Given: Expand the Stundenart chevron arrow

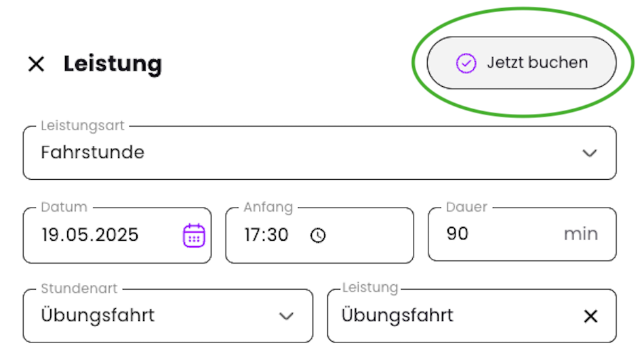Looking at the screenshot, I should 286,316.
